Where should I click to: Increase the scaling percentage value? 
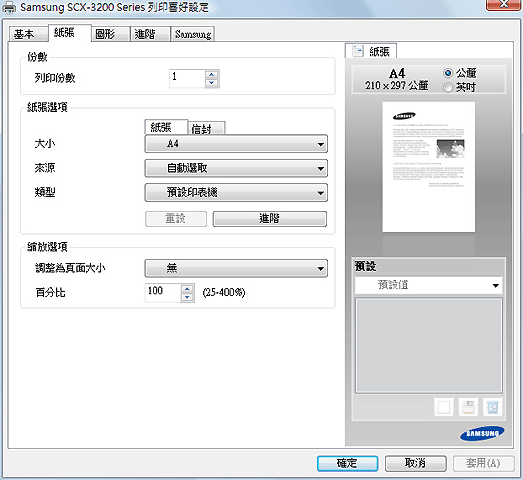click(187, 289)
